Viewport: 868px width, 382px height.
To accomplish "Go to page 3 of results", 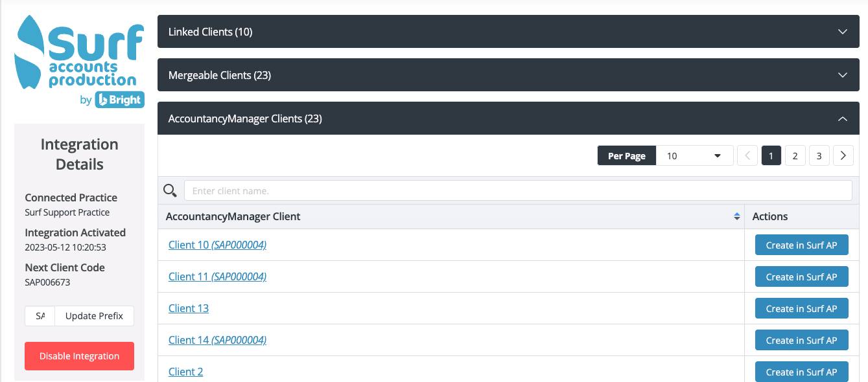I will [819, 156].
